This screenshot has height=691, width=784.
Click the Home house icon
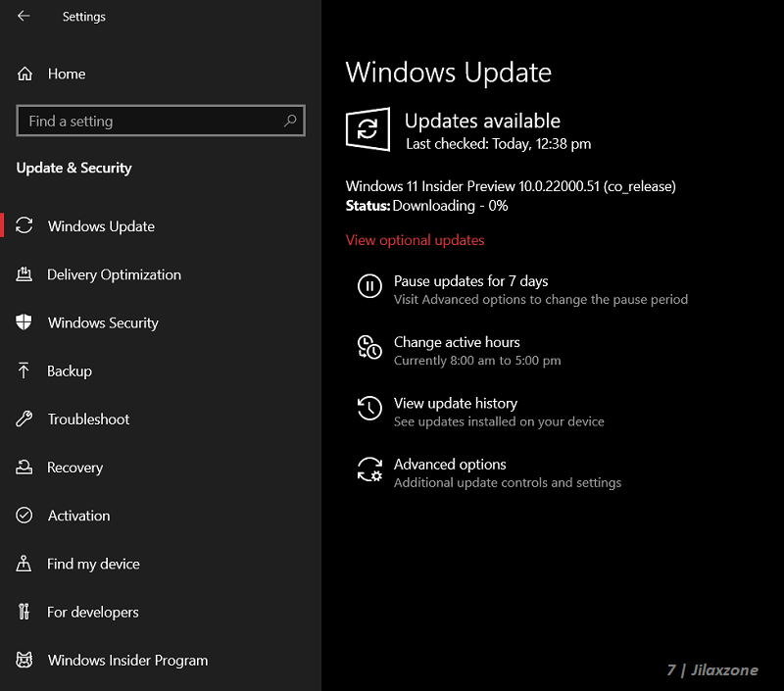(x=24, y=74)
